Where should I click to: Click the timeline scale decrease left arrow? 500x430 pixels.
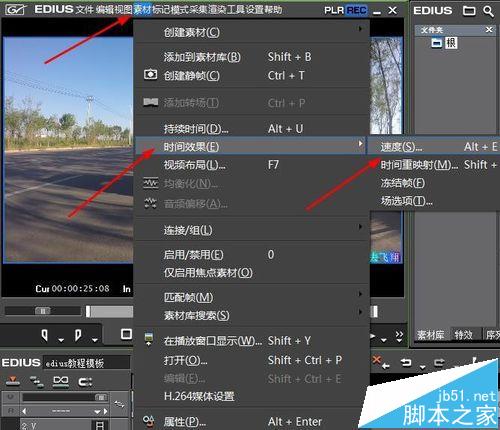pos(24,411)
